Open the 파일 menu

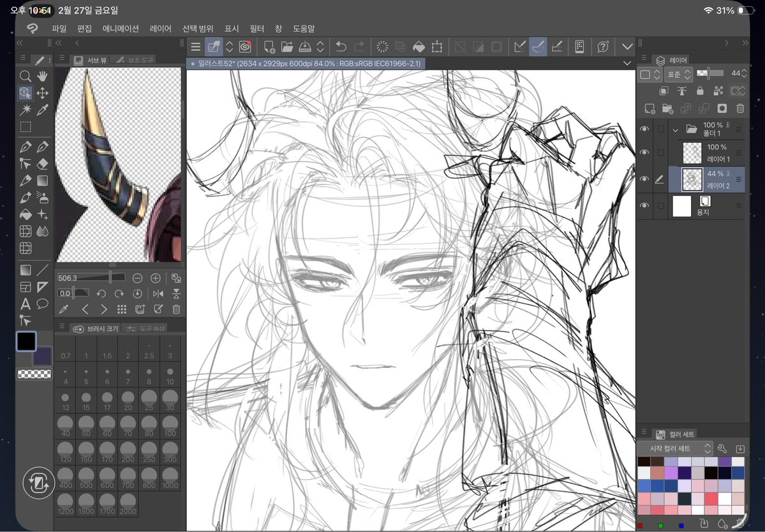(59, 29)
